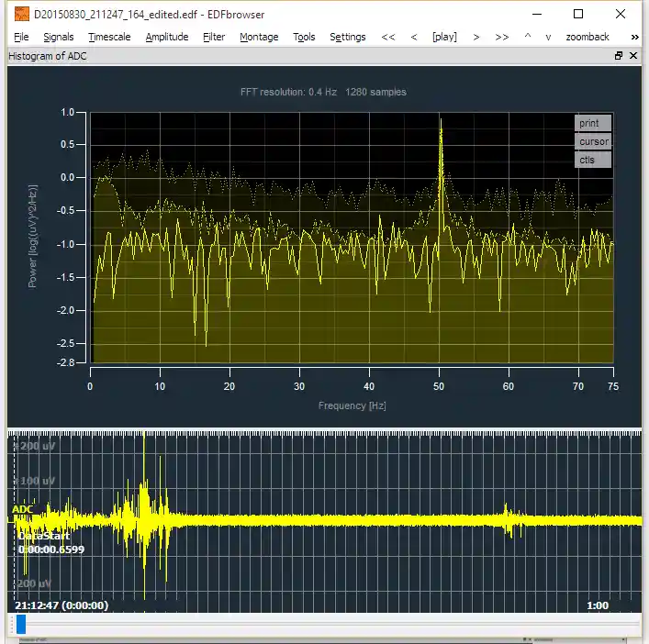Shift signals up with the ^ item
649x644 pixels.
[527, 37]
